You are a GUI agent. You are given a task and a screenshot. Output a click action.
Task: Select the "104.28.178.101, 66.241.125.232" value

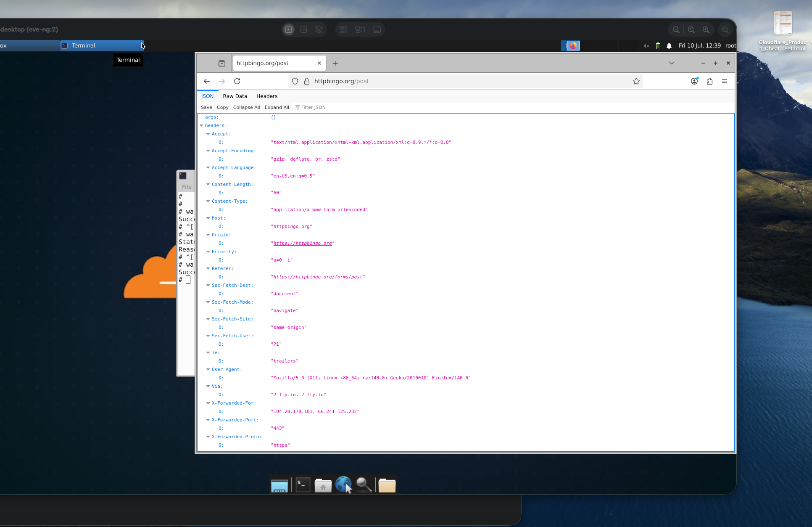(315, 411)
